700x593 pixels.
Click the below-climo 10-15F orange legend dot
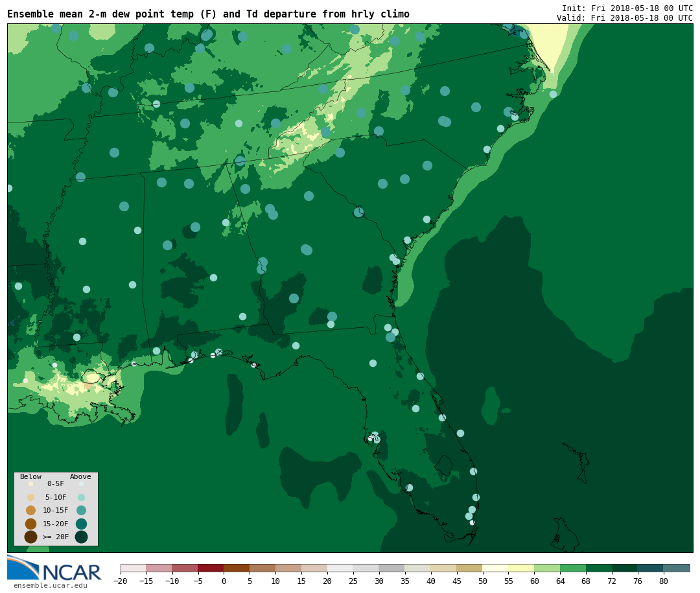tap(31, 511)
